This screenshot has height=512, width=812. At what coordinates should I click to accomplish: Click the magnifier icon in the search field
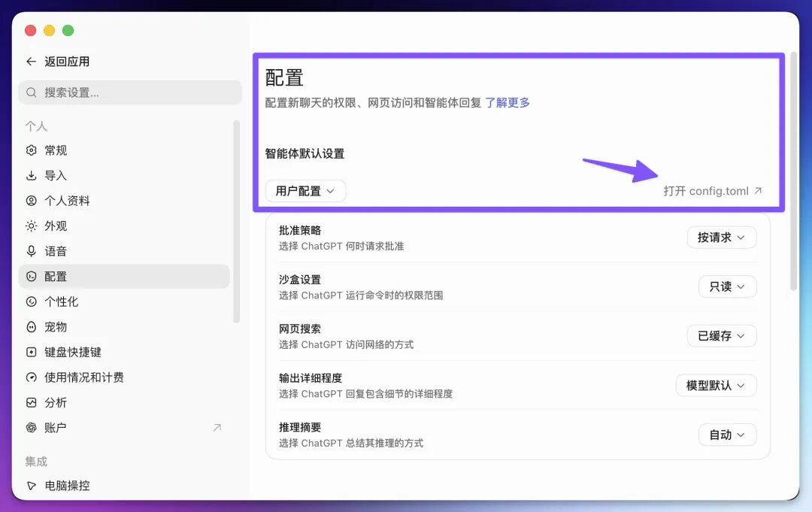click(x=31, y=92)
